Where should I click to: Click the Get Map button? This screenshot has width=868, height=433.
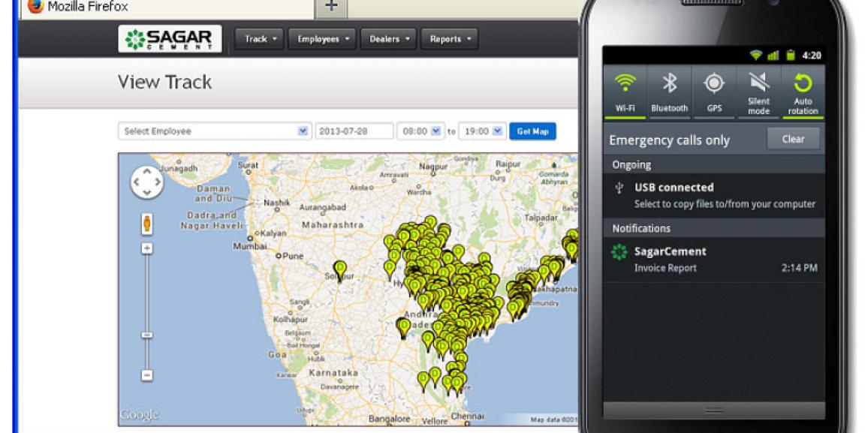point(532,131)
